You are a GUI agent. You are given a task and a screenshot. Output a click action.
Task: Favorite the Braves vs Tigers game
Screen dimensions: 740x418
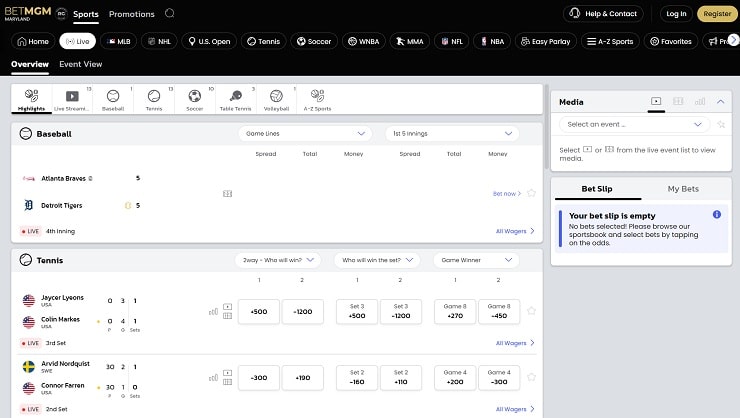[x=531, y=193]
